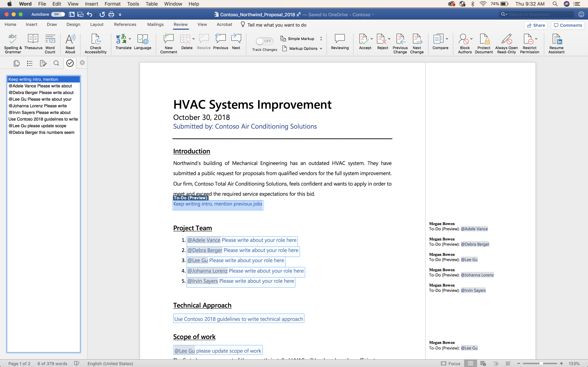
Task: Toggle Track Changes switch
Action: point(264,41)
